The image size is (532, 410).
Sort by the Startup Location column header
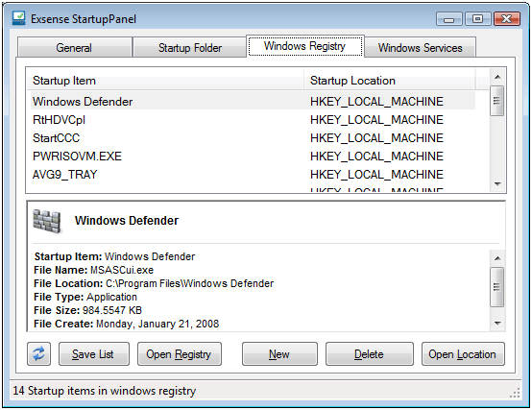pos(390,81)
